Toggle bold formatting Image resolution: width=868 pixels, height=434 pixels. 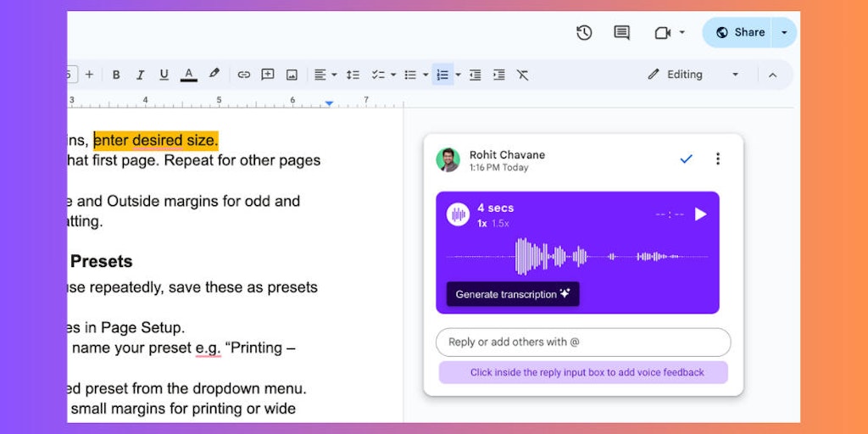click(116, 75)
